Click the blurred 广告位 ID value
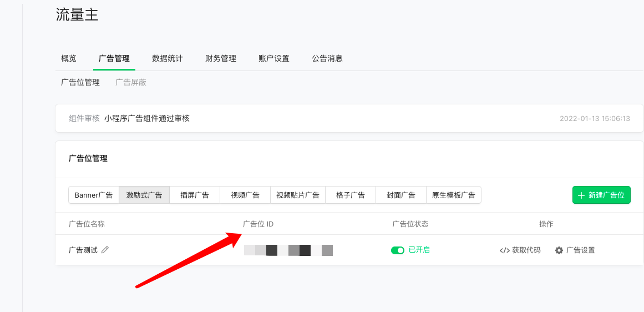The image size is (644, 312). click(x=288, y=250)
